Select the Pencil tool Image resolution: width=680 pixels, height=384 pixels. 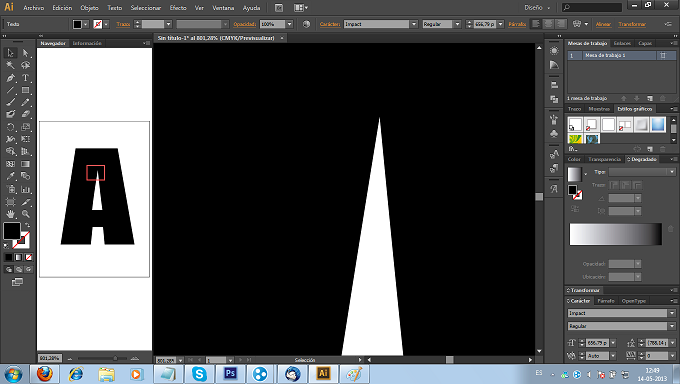point(26,102)
